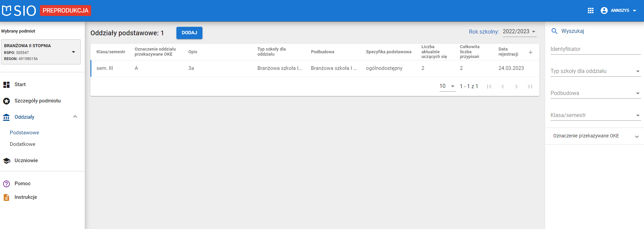
Task: Click the user account avatar icon
Action: tap(604, 11)
